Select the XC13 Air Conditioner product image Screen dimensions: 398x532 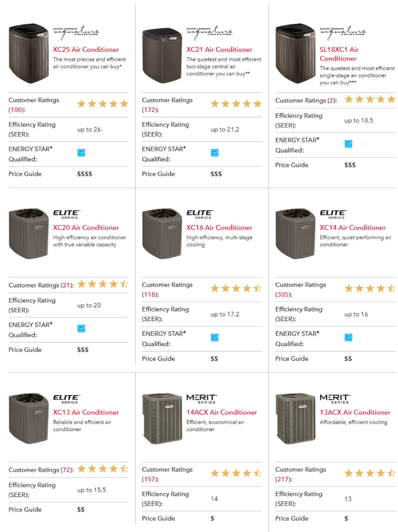[x=29, y=418]
